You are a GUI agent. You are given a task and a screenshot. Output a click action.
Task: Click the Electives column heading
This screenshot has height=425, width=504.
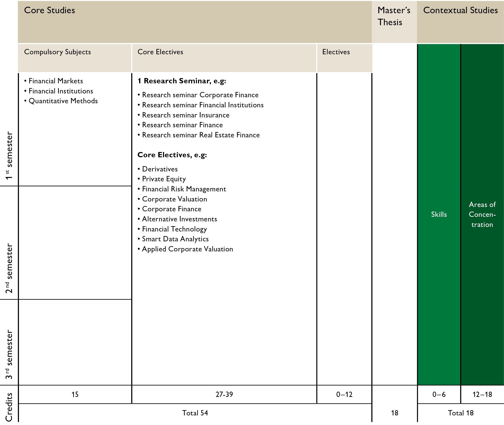pos(336,52)
